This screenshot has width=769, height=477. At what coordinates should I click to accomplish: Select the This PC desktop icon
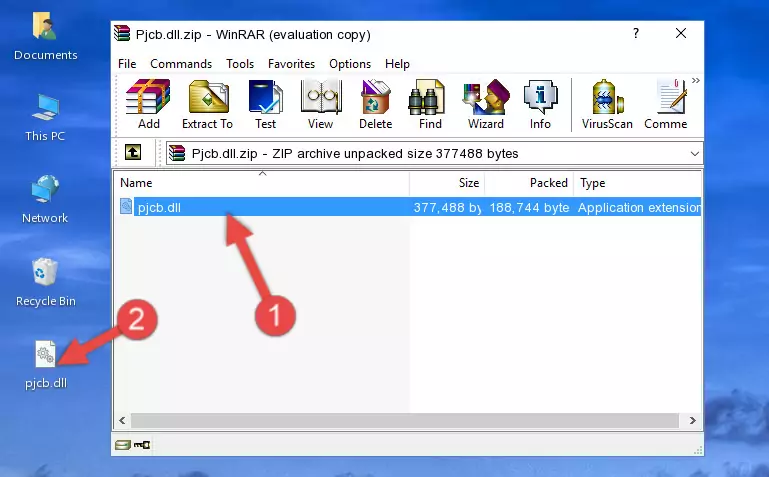pyautogui.click(x=45, y=117)
